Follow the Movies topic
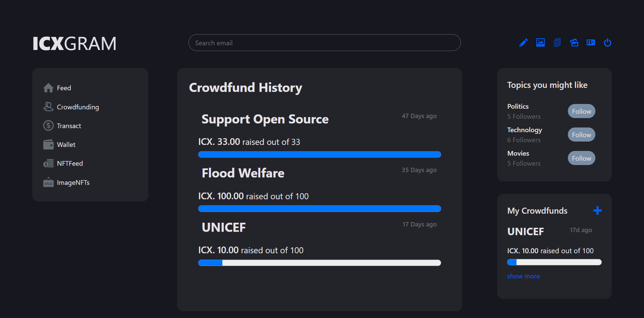This screenshot has height=318, width=644. coord(581,158)
